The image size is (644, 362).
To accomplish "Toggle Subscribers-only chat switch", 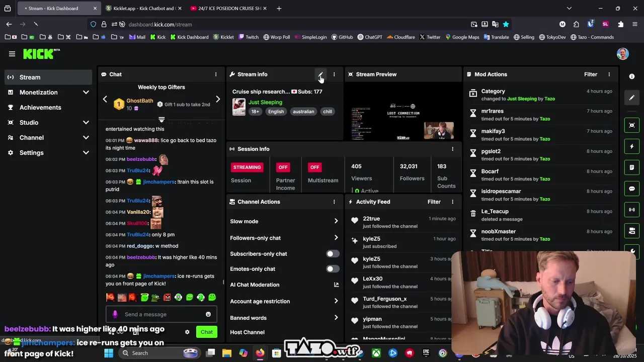I will (332, 254).
